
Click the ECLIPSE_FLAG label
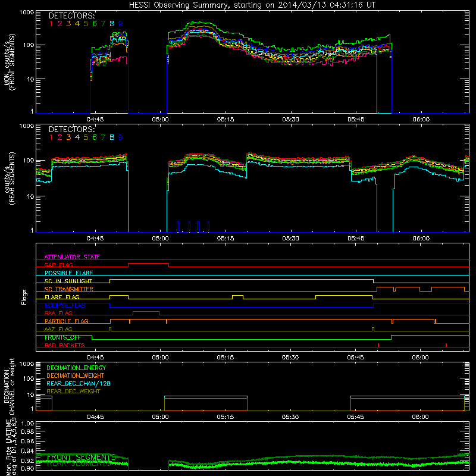(65, 305)
